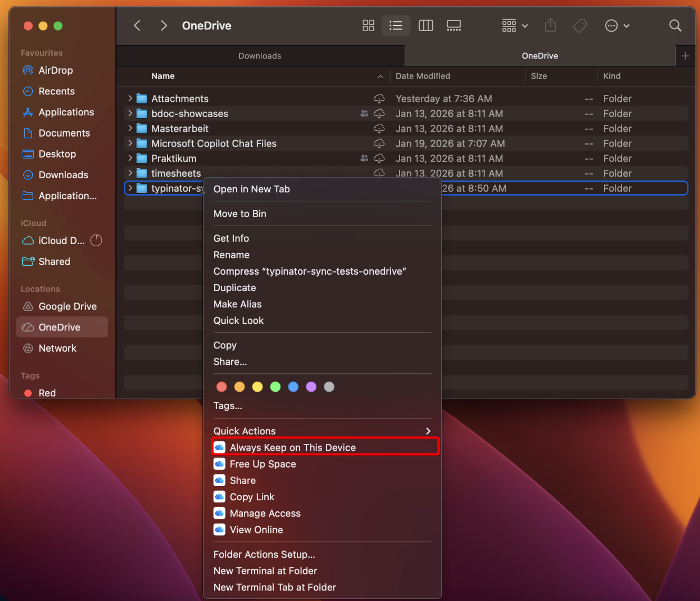Open Google Drive in the sidebar
Viewport: 700px width, 601px height.
[67, 306]
